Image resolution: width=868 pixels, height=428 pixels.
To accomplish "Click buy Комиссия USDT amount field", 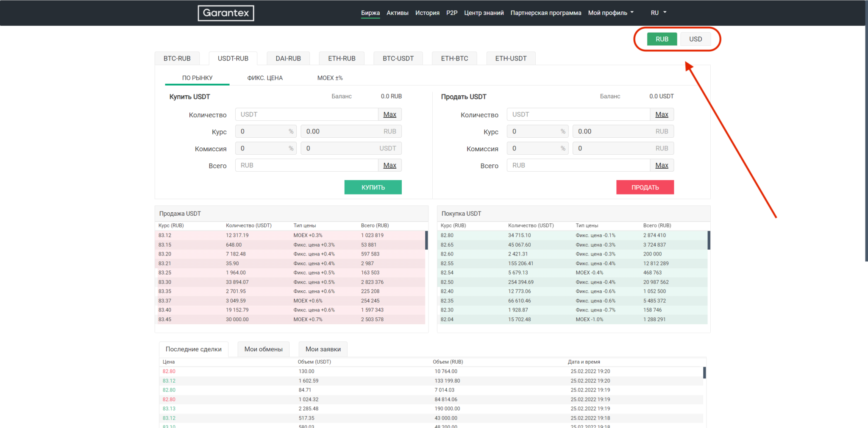I will [351, 148].
